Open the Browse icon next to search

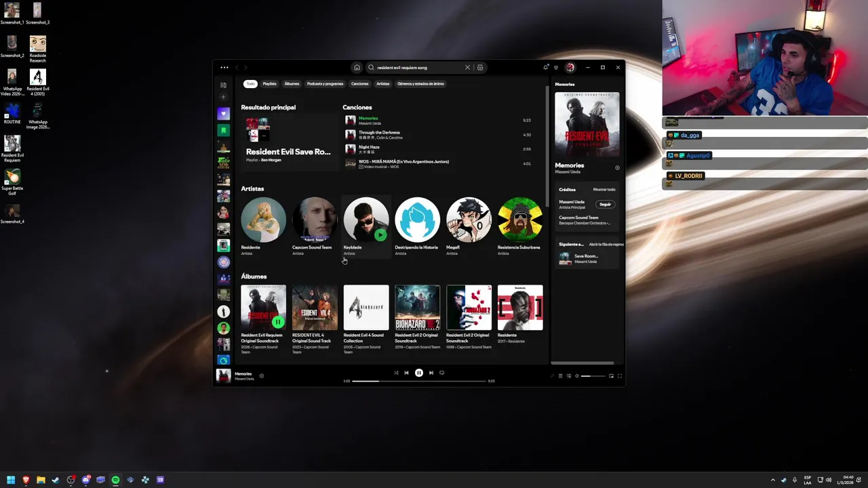(x=480, y=68)
